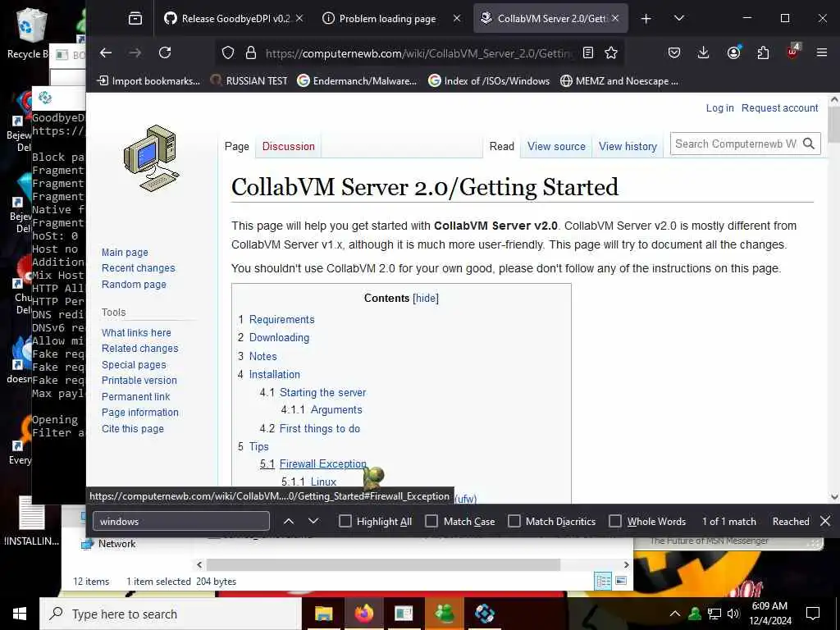Reload the current page
This screenshot has height=630, width=840.
[165, 52]
